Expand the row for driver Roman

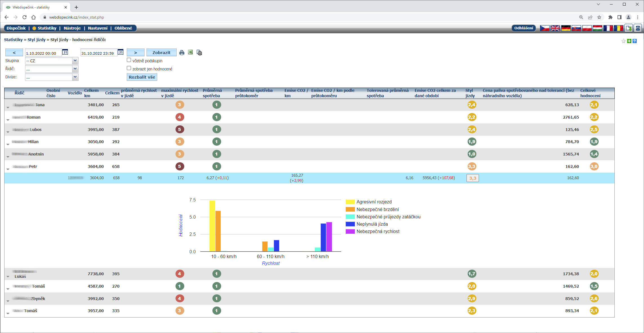click(8, 120)
